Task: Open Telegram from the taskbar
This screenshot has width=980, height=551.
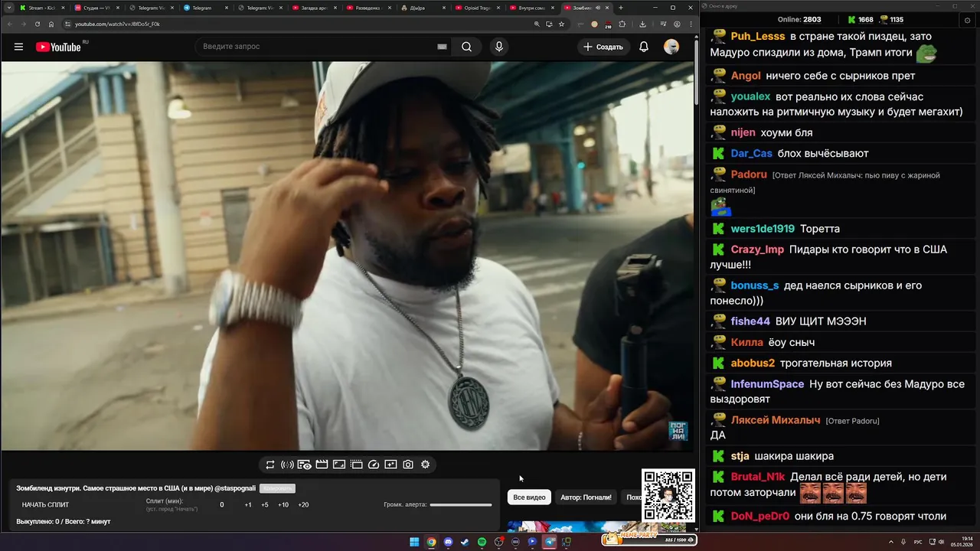Action: 549,542
